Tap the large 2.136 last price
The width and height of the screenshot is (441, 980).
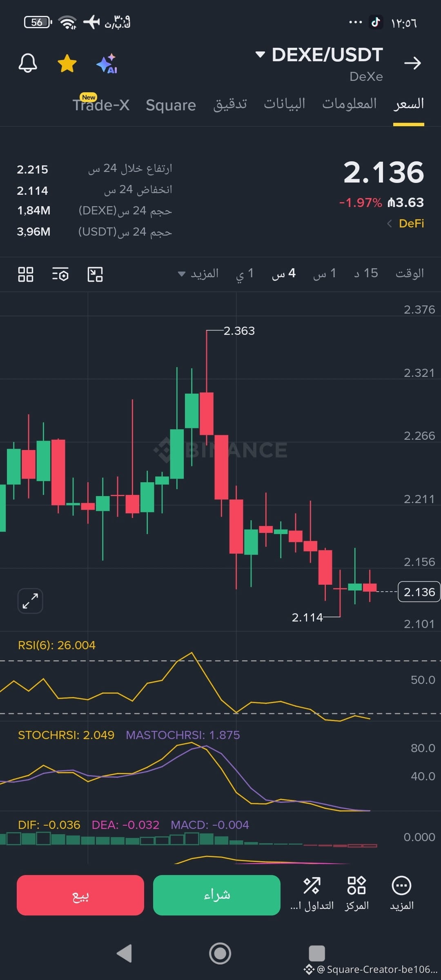(x=383, y=172)
